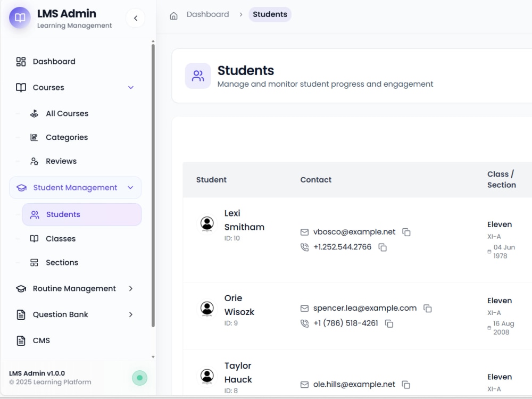The image size is (532, 399).
Task: Select the Students breadcrumb pill
Action: [270, 14]
